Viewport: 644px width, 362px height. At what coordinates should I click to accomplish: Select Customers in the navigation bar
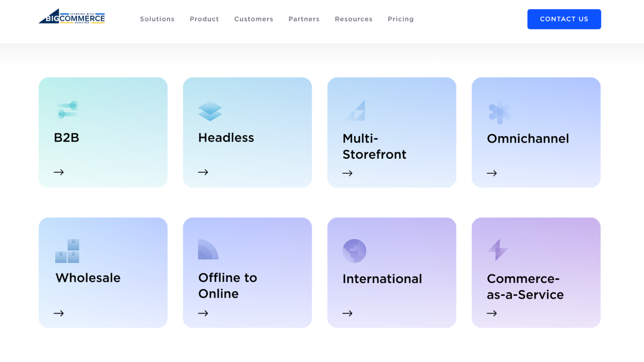[254, 19]
